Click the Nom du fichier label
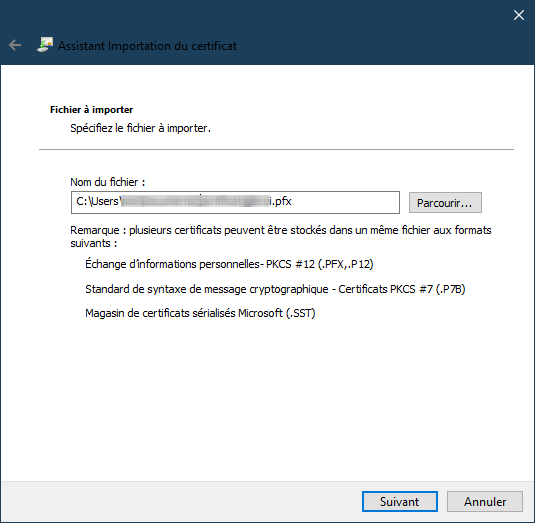Image resolution: width=535 pixels, height=523 pixels. click(x=107, y=182)
